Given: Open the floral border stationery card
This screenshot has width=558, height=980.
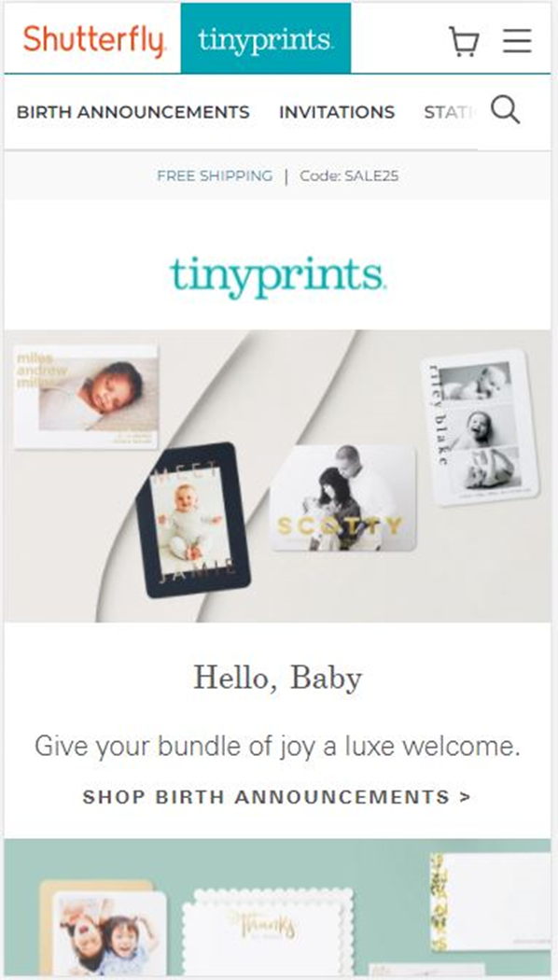Looking at the screenshot, I should [491, 902].
